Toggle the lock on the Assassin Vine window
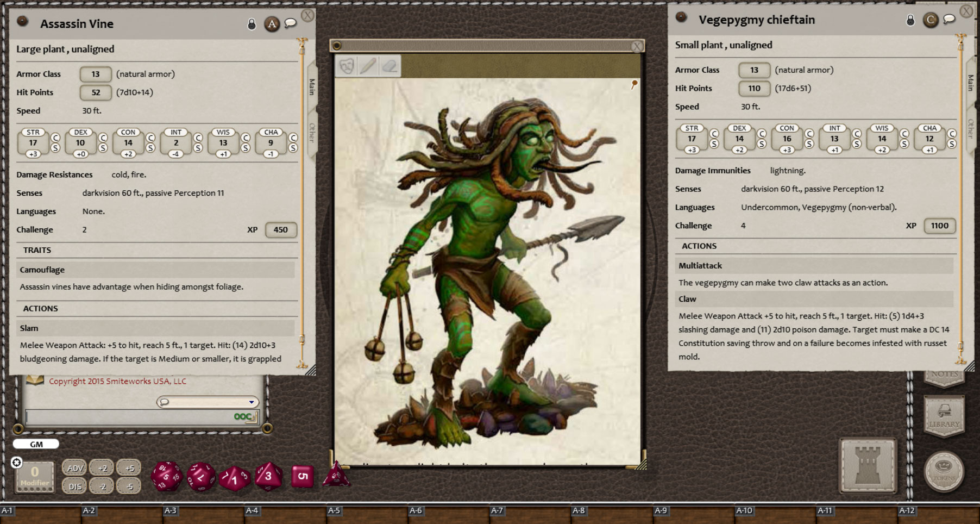The width and height of the screenshot is (980, 524). (252, 24)
